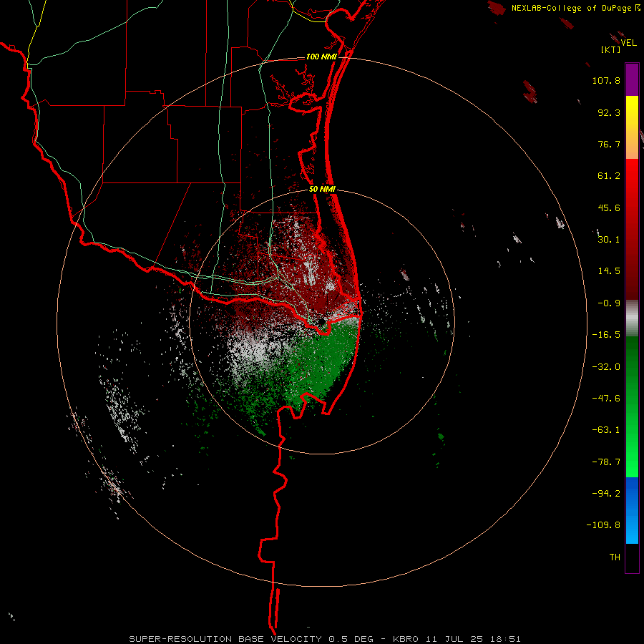Screen dimensions: 644x644
Task: Click the -94.2 legend value
Action: [606, 493]
